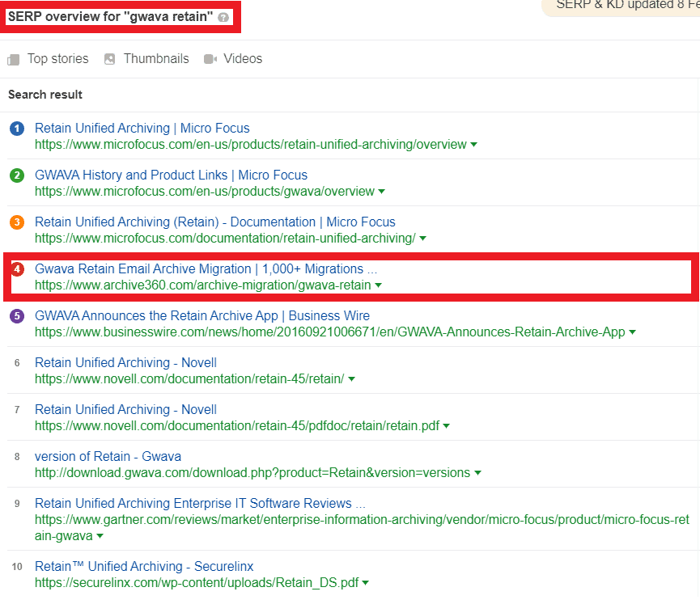Click the orange rank 3 badge
Screen dimensions: 700x600
pos(17,222)
